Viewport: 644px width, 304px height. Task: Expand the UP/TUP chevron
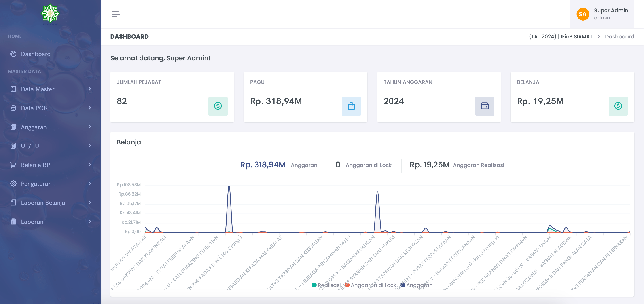90,146
